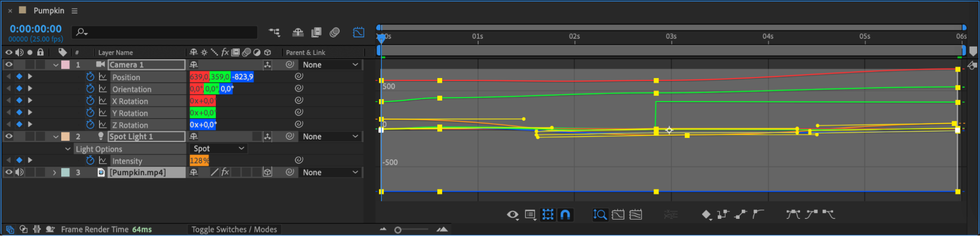Convert selected keyframes to Hold

click(723, 214)
